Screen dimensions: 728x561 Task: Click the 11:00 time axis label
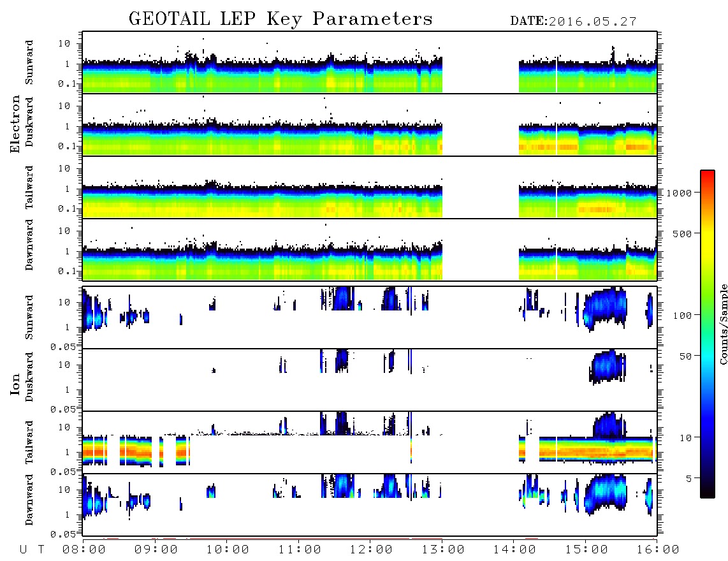tap(300, 550)
